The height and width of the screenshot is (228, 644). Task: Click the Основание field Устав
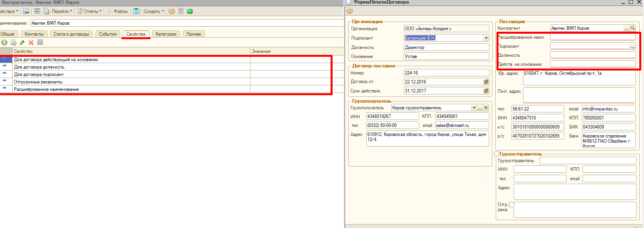pos(446,56)
